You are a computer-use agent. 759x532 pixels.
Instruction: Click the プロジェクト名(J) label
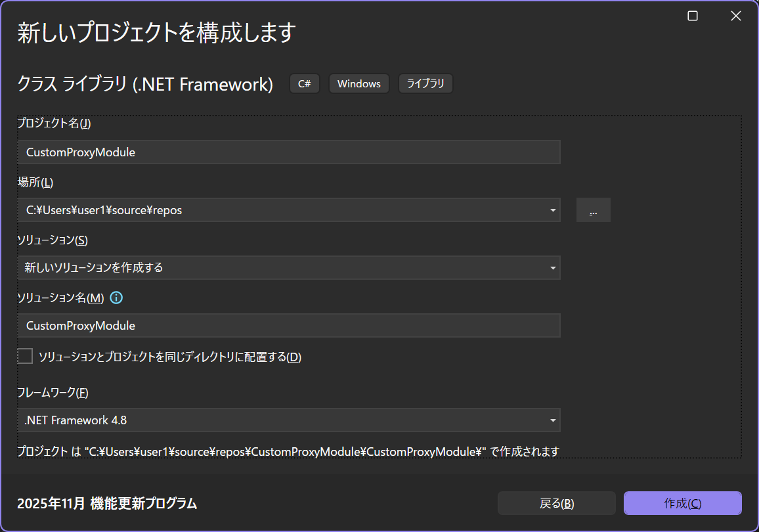click(54, 123)
